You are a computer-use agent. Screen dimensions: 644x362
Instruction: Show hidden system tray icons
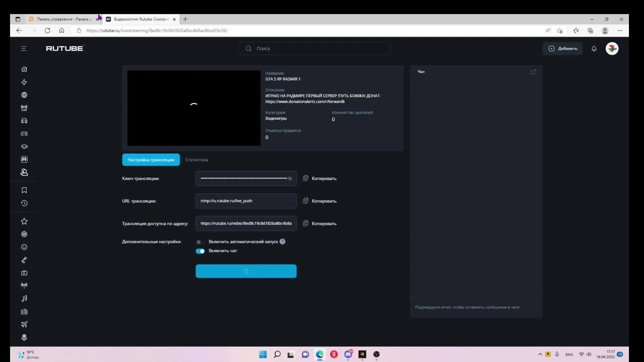click(540, 354)
